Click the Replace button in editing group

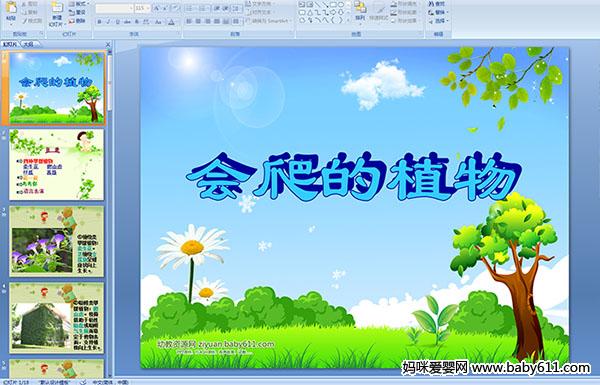(438, 12)
